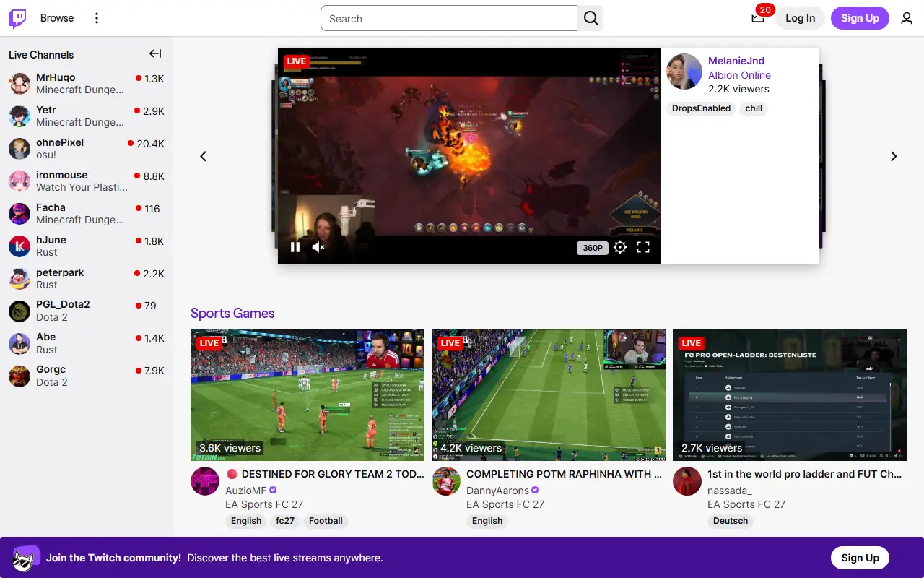Open the notifications inbox with 20 badge
Screen dimensions: 924x578
pyautogui.click(x=757, y=19)
